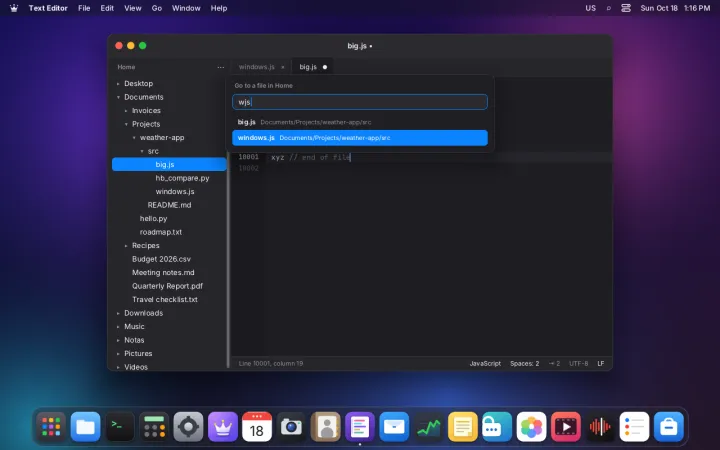Open hello.py in the sidebar
The width and height of the screenshot is (720, 450).
point(153,219)
